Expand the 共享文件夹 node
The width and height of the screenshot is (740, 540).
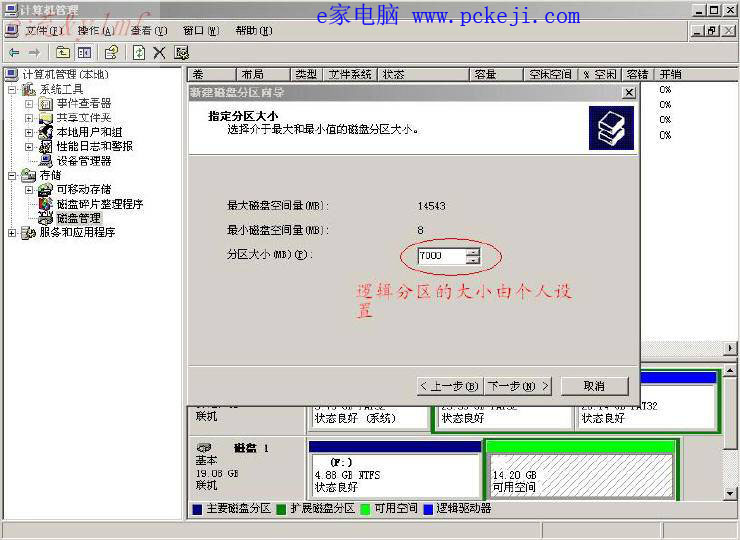[x=29, y=118]
